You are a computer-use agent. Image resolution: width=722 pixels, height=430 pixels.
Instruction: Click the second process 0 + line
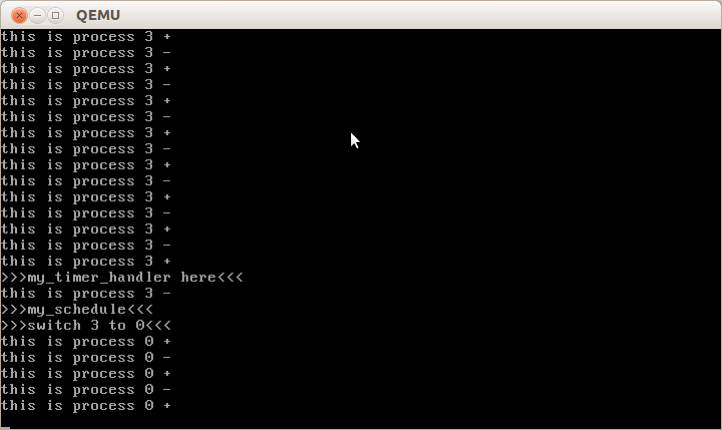pyautogui.click(x=86, y=374)
